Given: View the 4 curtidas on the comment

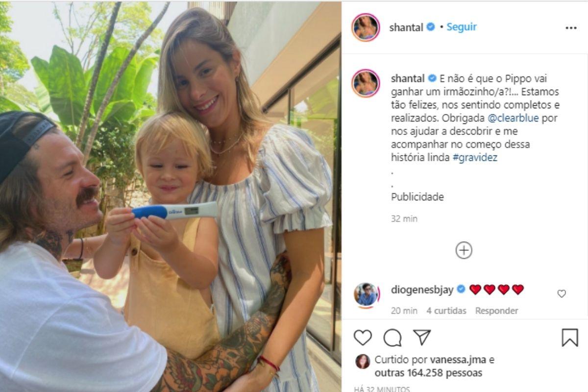Looking at the screenshot, I should (x=446, y=311).
